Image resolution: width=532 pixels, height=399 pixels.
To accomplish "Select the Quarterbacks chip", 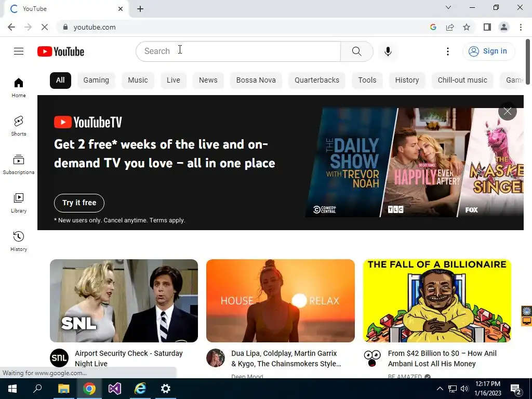I will (317, 81).
